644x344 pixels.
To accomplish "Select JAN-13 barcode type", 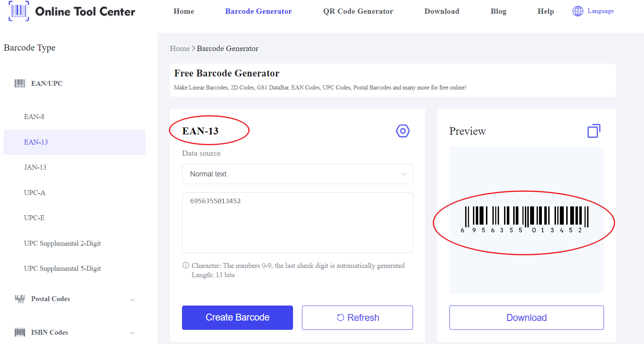I will (35, 167).
